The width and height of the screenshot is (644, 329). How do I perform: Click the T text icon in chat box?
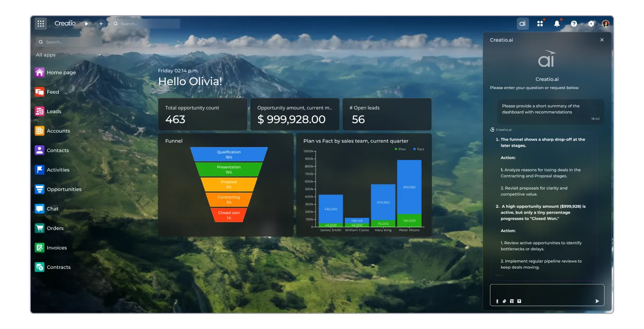pos(519,301)
